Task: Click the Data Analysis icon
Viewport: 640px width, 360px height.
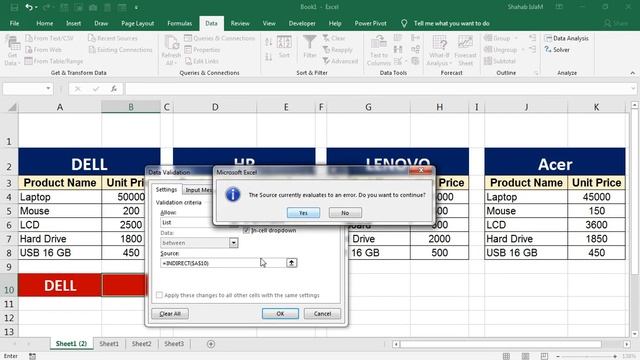Action: 548,38
